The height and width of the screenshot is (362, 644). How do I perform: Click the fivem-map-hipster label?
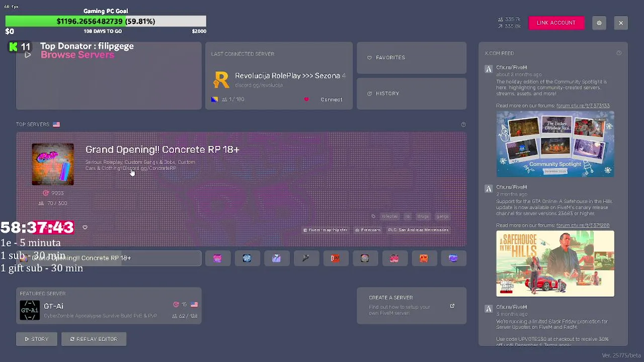click(325, 230)
